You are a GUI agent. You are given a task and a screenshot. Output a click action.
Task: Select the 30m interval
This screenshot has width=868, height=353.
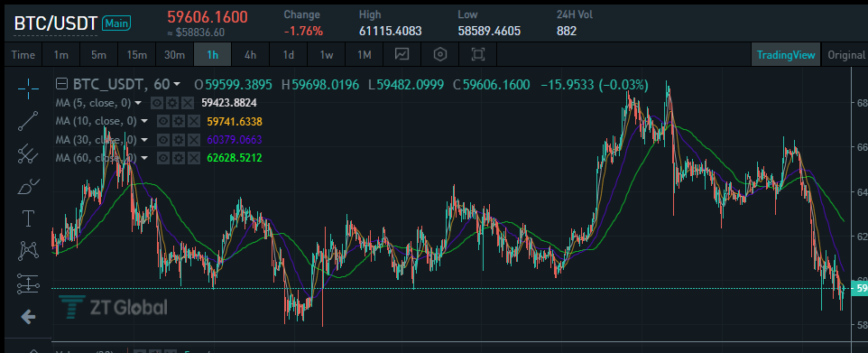pyautogui.click(x=174, y=54)
